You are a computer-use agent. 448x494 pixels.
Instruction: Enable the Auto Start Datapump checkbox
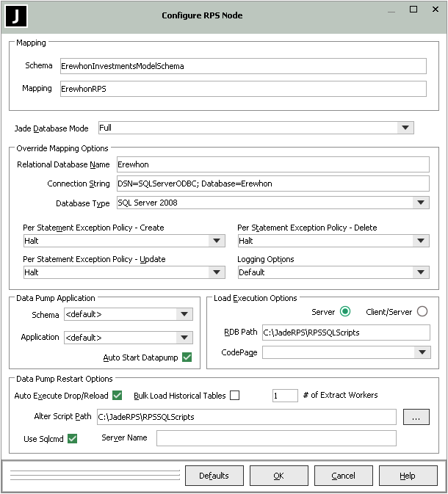pyautogui.click(x=187, y=357)
